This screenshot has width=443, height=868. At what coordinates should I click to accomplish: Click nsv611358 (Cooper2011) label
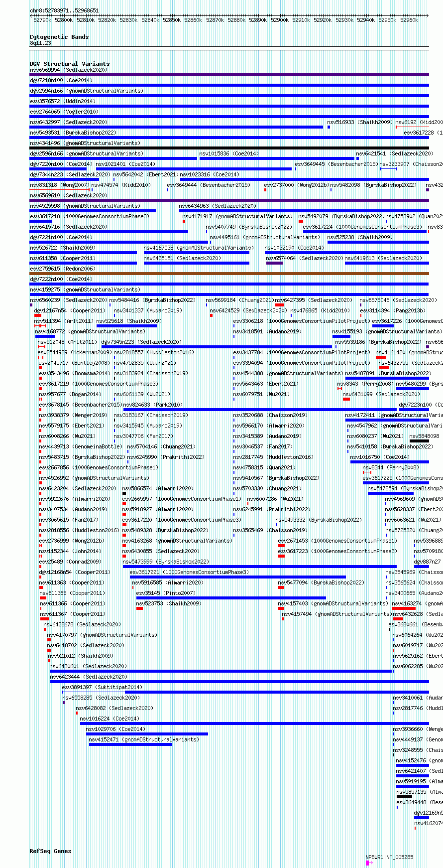[x=63, y=258]
